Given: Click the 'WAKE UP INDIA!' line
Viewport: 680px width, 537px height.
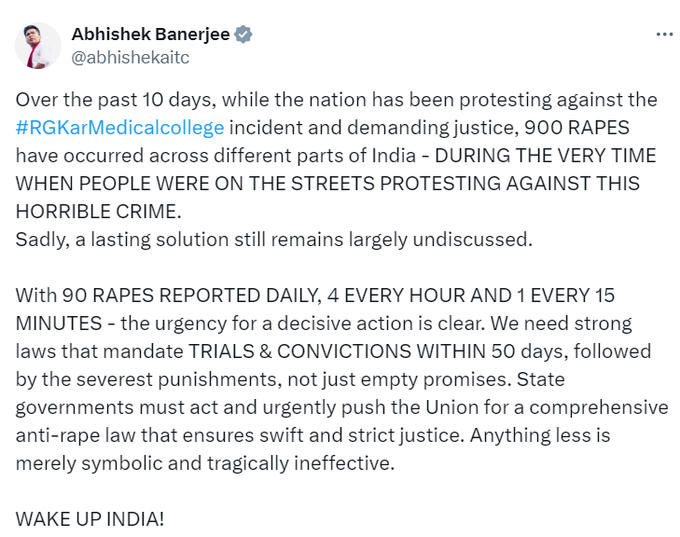Looking at the screenshot, I should click(x=90, y=519).
